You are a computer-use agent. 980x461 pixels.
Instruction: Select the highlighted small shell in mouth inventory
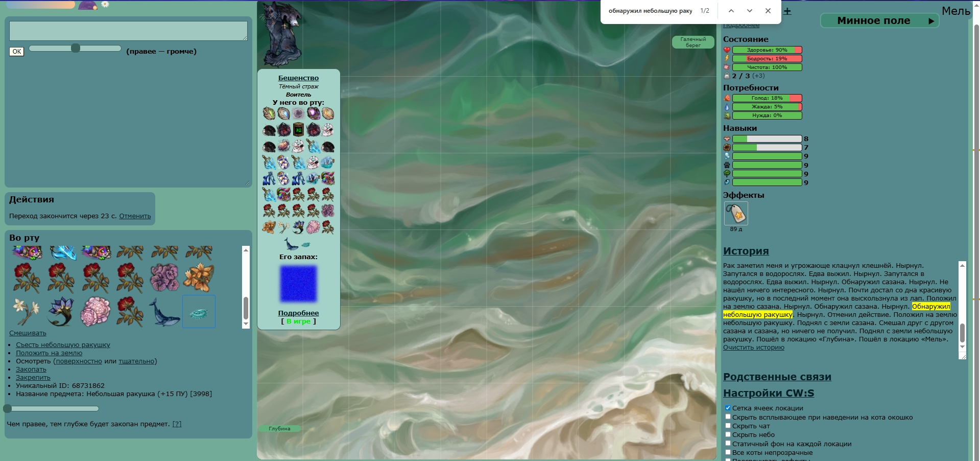click(x=199, y=312)
